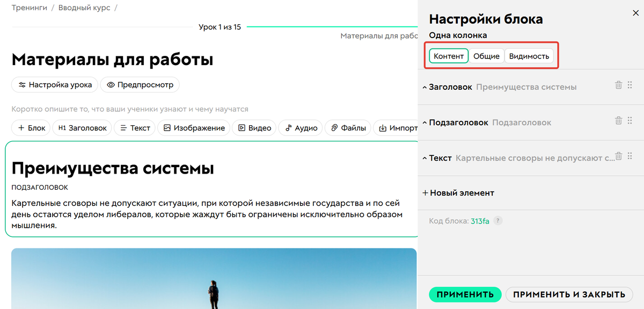Delete the Текст element with trash icon

click(618, 156)
